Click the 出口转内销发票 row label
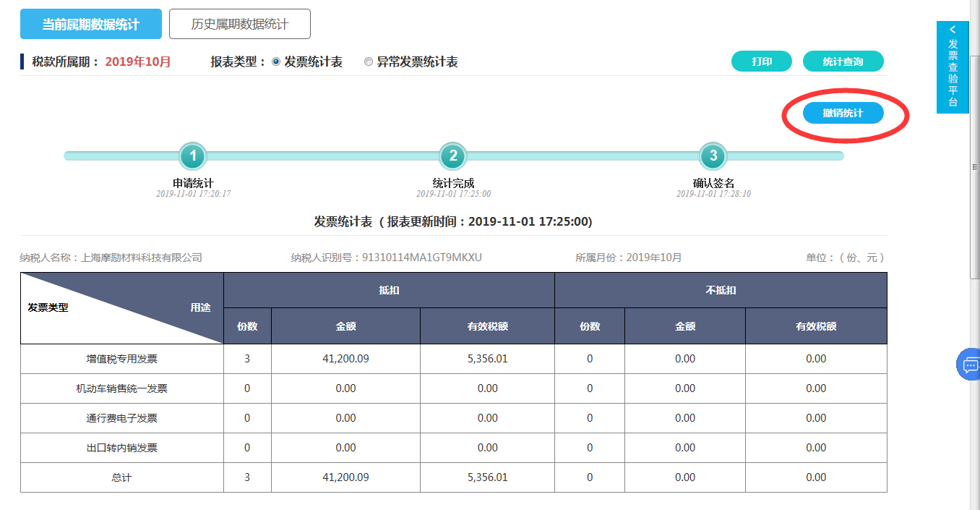 (x=121, y=448)
